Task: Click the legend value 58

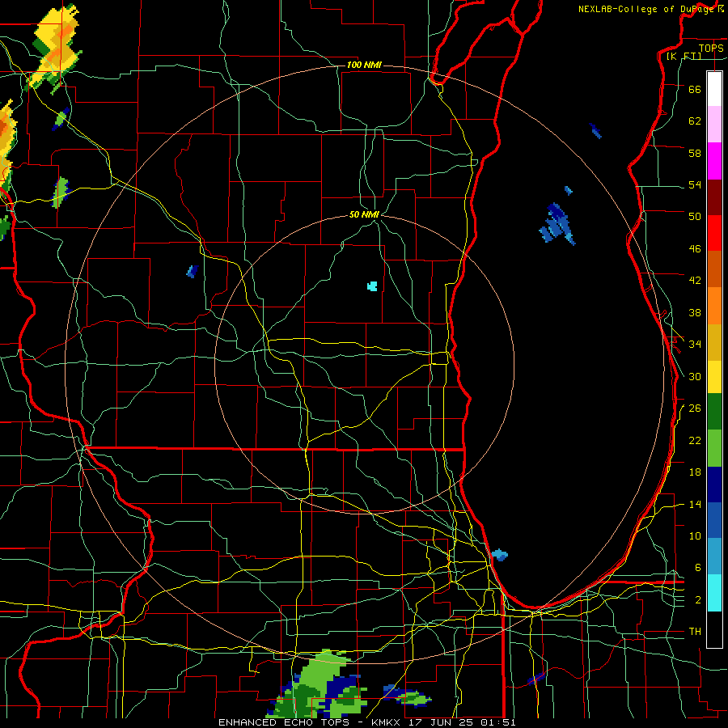Action: click(695, 153)
